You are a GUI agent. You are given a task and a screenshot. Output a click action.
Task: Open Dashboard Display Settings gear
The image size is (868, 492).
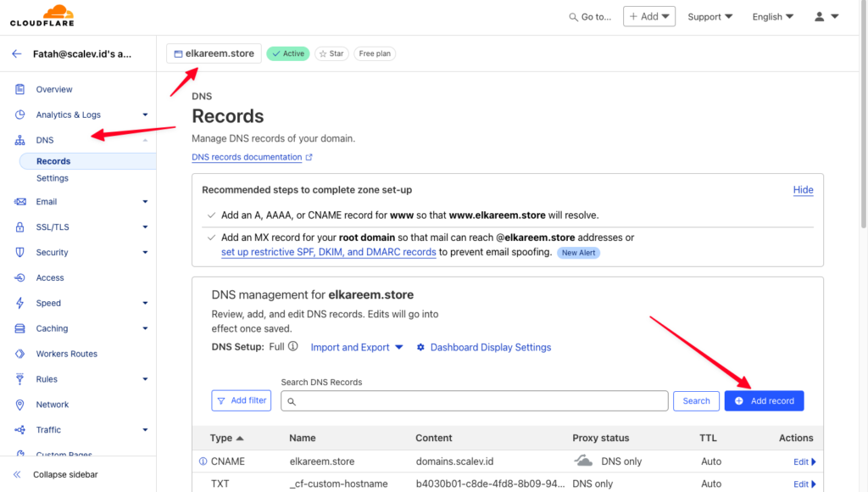420,348
